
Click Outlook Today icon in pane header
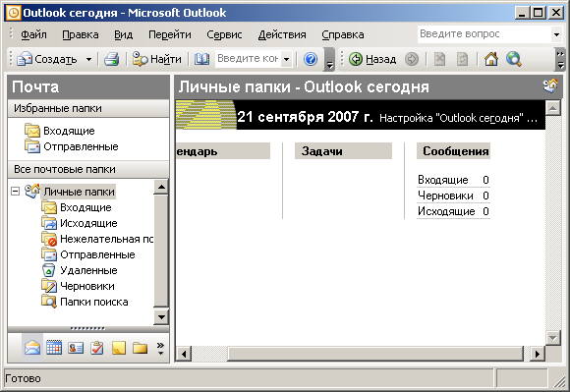tap(550, 86)
